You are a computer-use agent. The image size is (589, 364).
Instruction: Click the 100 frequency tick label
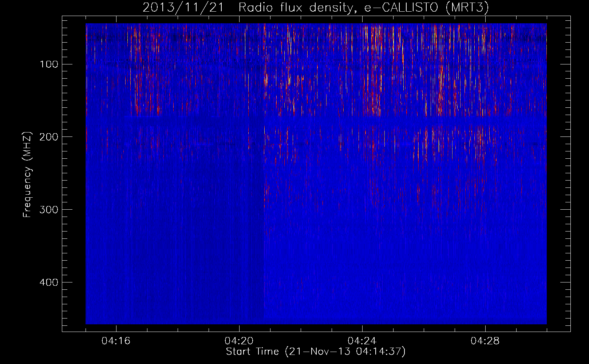(49, 64)
